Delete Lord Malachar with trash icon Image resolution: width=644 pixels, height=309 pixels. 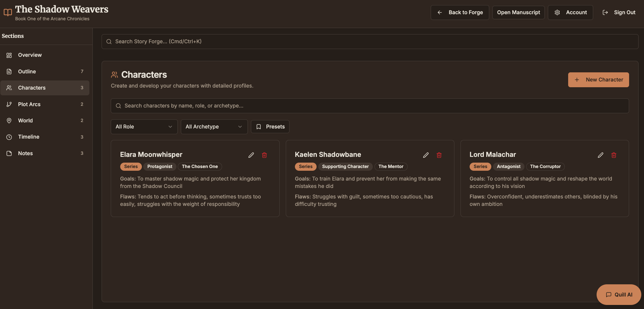pyautogui.click(x=614, y=155)
